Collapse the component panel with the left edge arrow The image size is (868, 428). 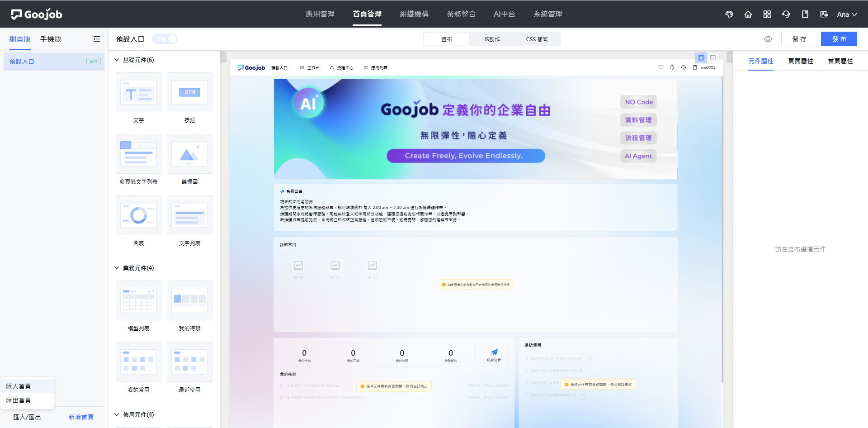[223, 57]
